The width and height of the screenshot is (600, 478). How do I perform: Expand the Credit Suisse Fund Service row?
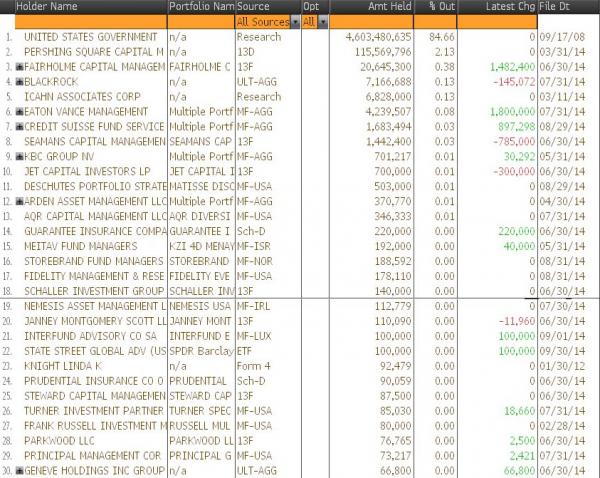pos(20,127)
